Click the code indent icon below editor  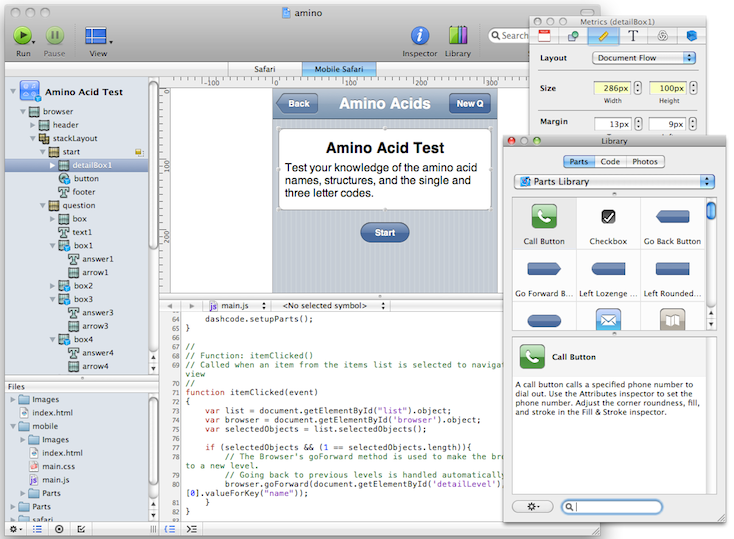click(191, 529)
